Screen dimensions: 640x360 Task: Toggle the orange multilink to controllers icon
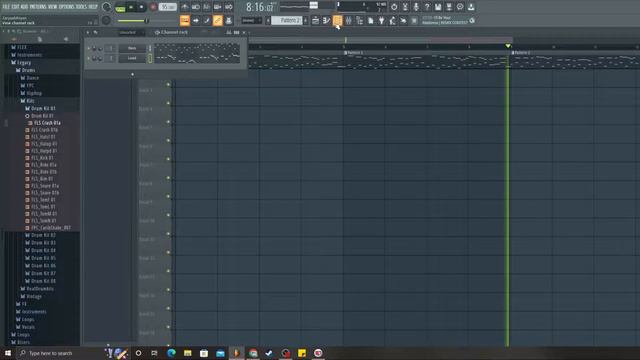pyautogui.click(x=218, y=20)
